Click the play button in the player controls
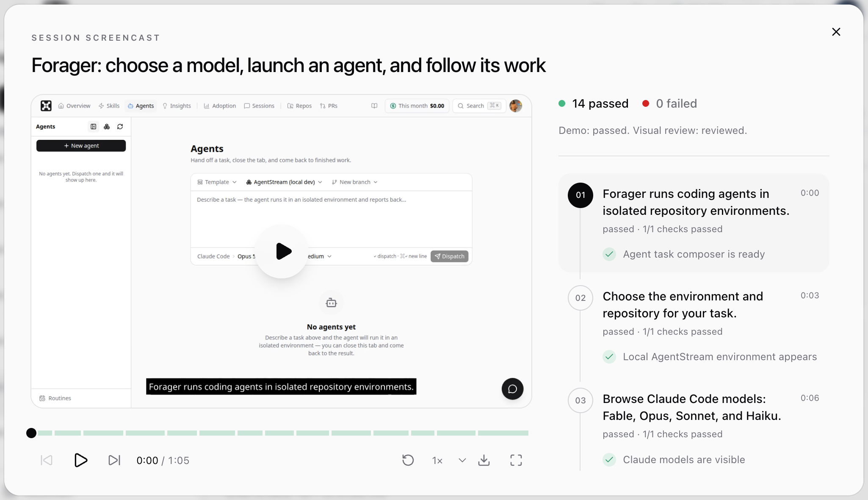Image resolution: width=868 pixels, height=500 pixels. pos(80,460)
